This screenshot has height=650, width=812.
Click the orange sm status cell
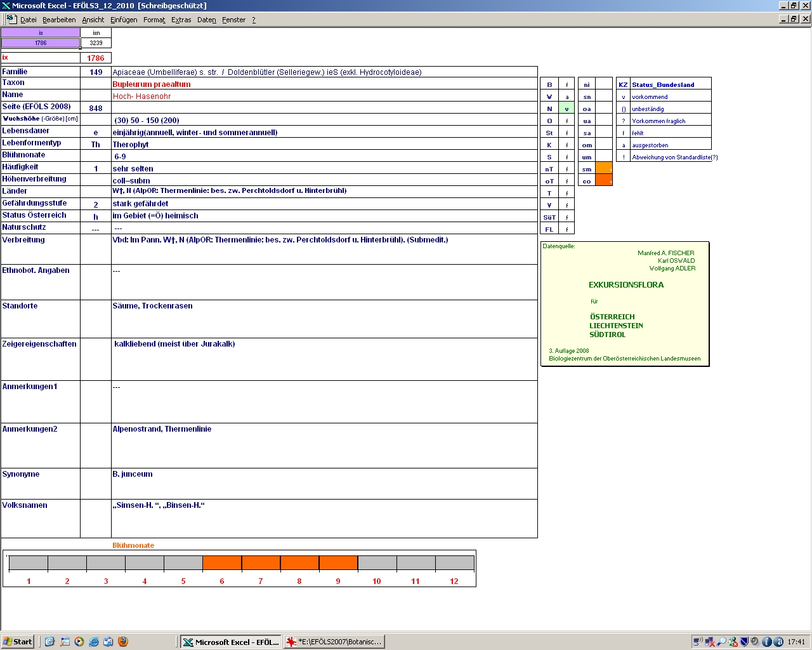point(604,169)
